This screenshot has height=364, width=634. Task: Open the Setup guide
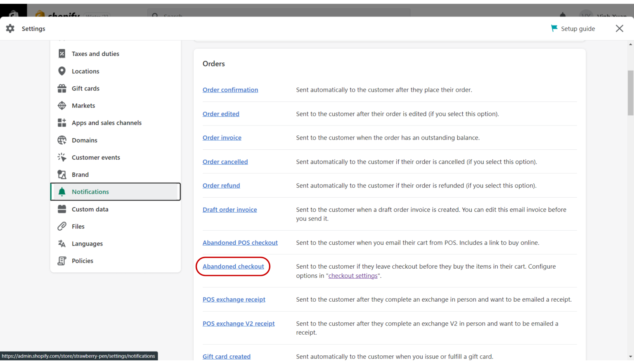tap(573, 28)
